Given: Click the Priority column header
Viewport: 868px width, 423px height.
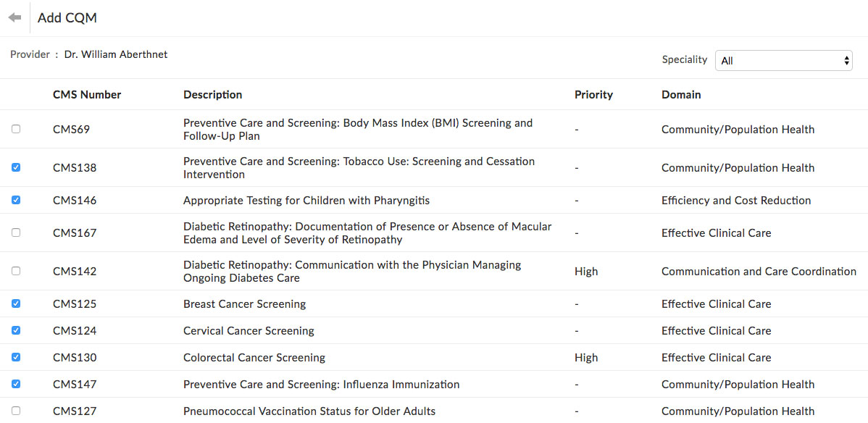Looking at the screenshot, I should pos(593,94).
